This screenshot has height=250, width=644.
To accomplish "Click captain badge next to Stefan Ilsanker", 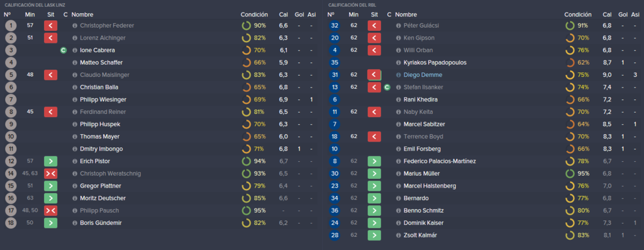I will pyautogui.click(x=387, y=87).
